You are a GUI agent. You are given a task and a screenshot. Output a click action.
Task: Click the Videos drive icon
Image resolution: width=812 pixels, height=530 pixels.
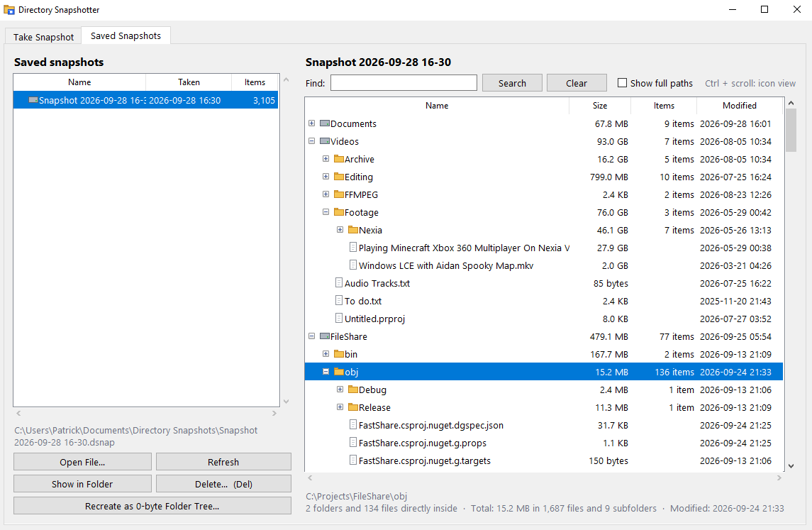[x=325, y=141]
